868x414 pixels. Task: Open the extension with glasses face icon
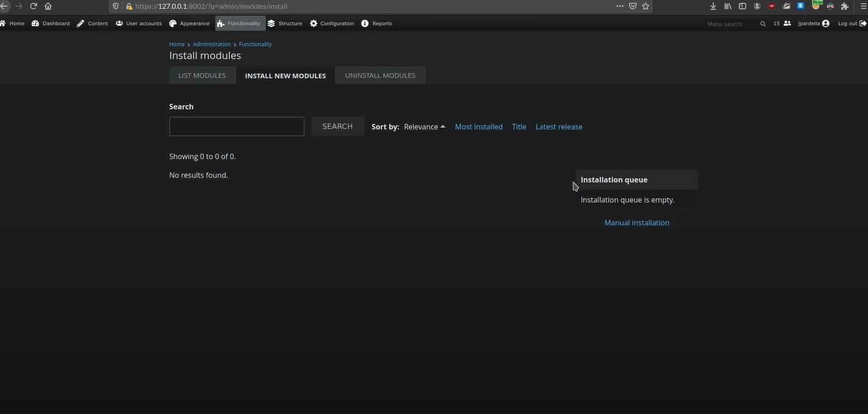pyautogui.click(x=830, y=6)
